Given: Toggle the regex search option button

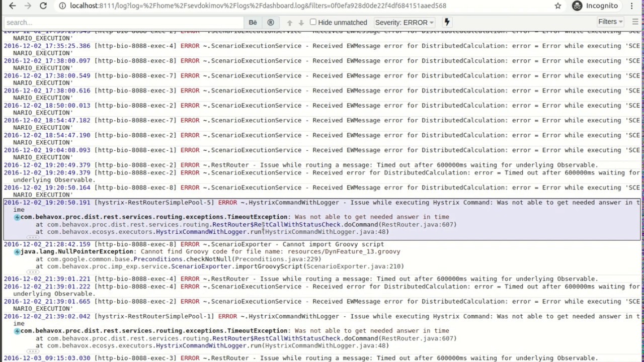Looking at the screenshot, I should [x=271, y=23].
